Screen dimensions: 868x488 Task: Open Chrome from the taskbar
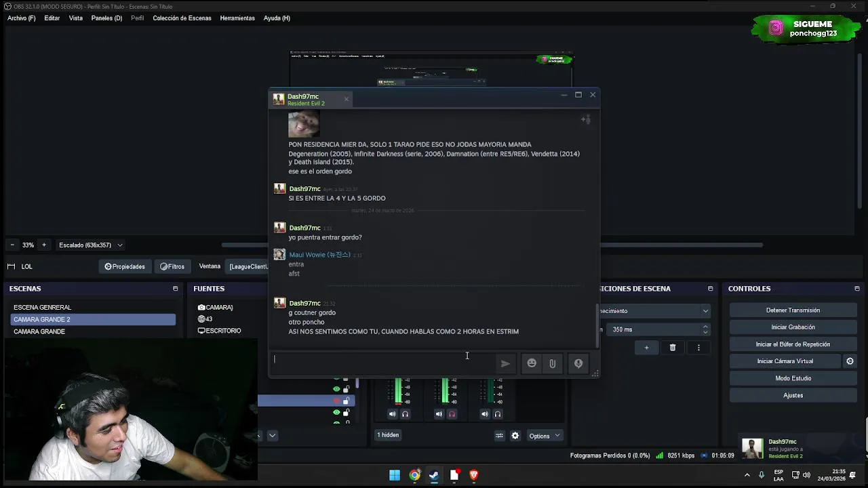(414, 475)
